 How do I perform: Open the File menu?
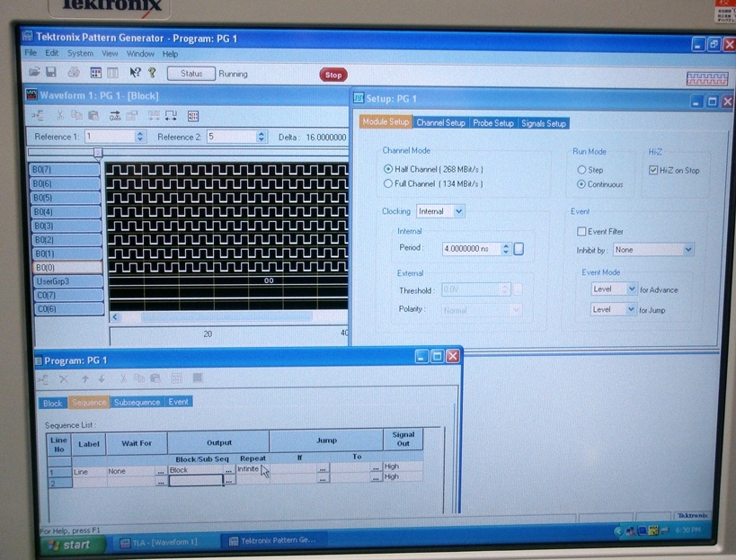tap(31, 52)
